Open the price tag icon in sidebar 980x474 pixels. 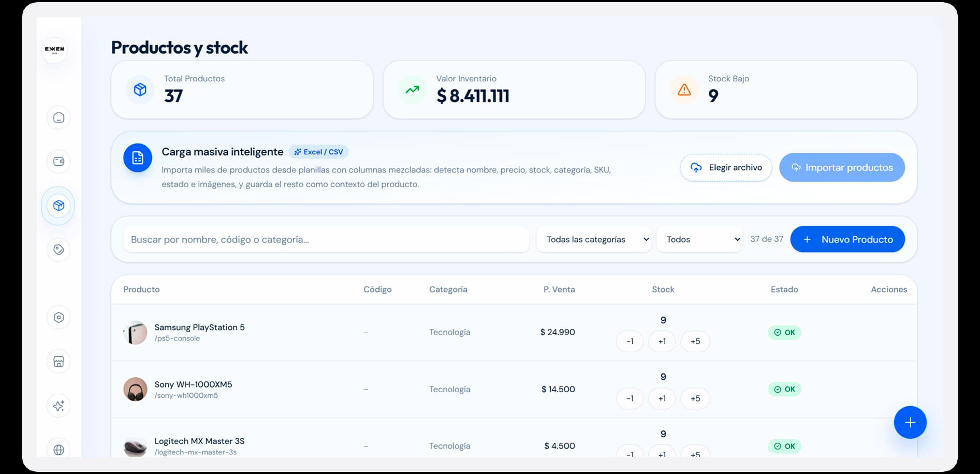(58, 250)
